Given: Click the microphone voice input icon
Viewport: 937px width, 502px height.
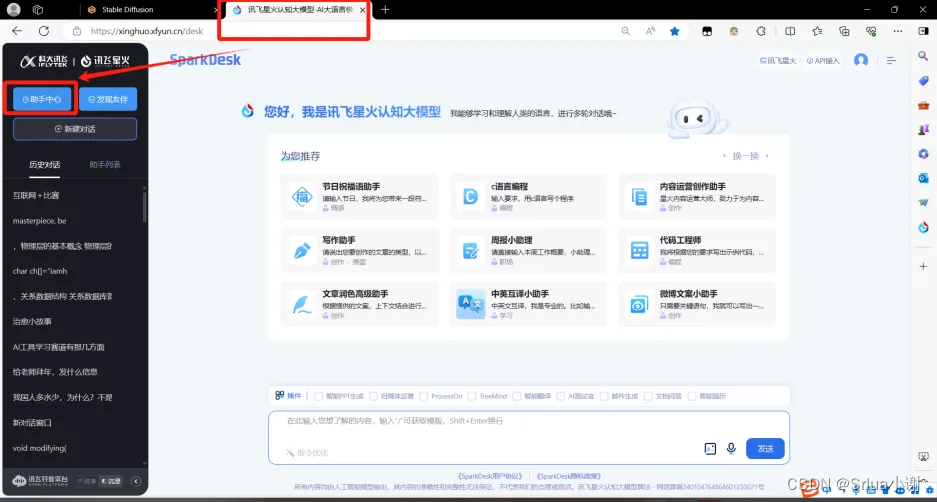Looking at the screenshot, I should coord(730,448).
